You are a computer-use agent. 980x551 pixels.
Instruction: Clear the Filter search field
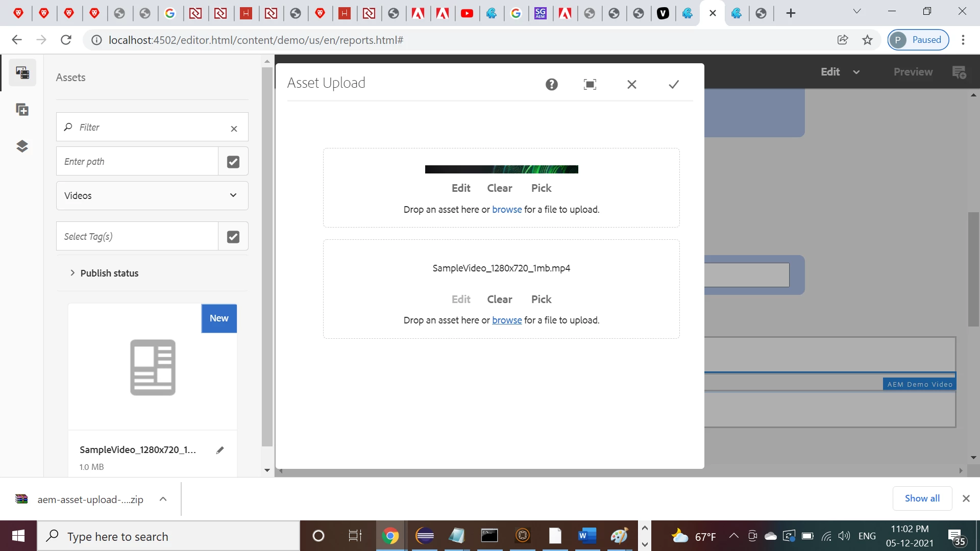click(x=234, y=129)
